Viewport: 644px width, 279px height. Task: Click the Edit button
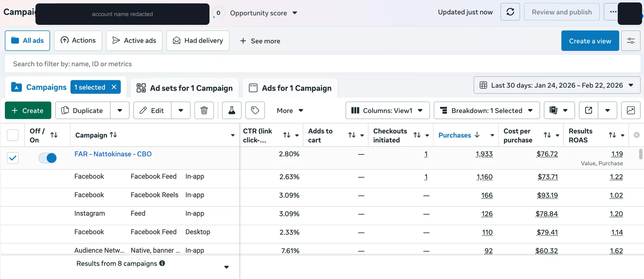pos(152,110)
